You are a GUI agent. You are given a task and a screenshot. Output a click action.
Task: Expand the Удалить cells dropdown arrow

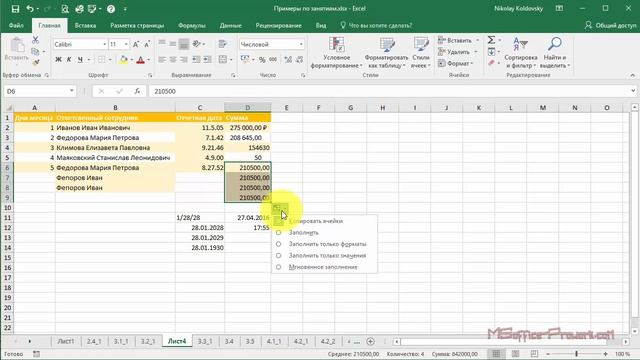click(x=476, y=52)
